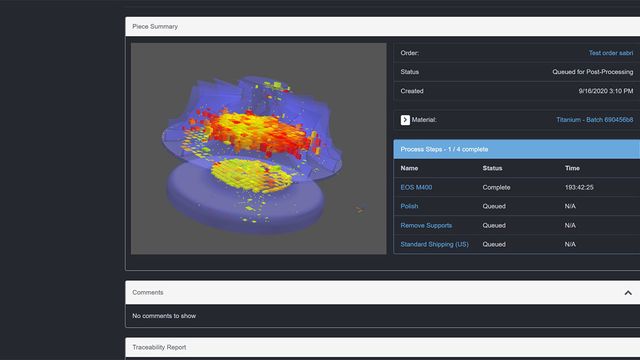
Task: Click the Name column header
Action: pos(409,168)
